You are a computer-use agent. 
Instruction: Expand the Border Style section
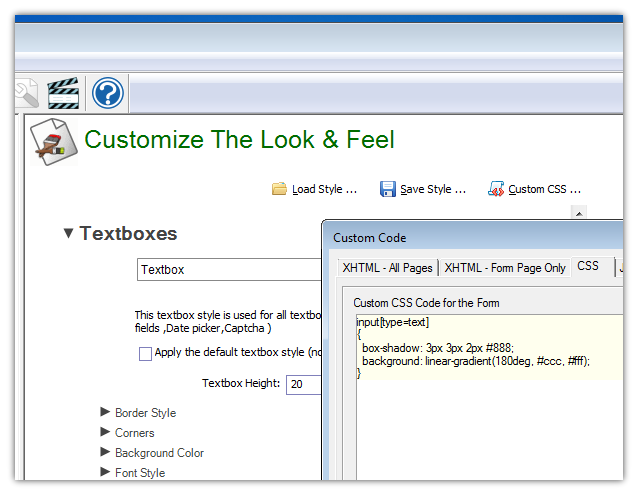pyautogui.click(x=105, y=412)
